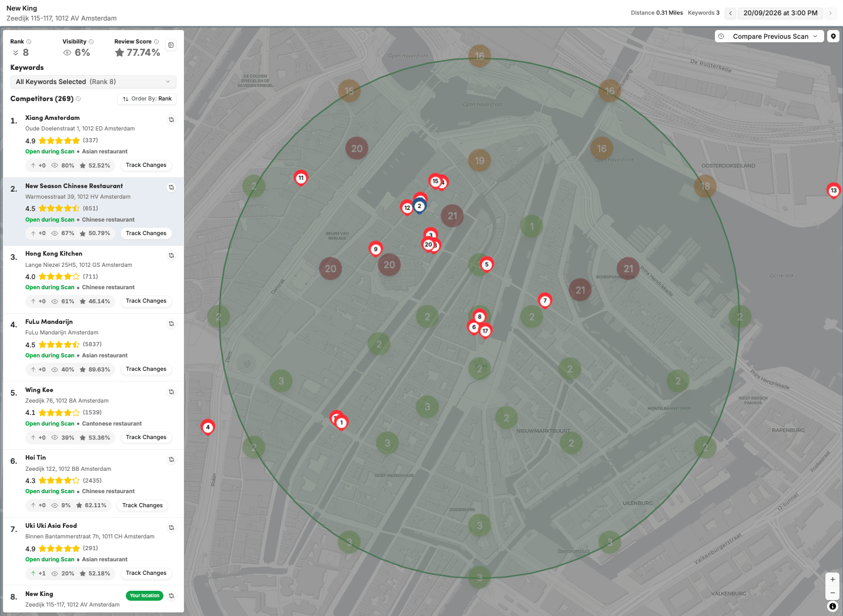Click competitor pin 5 on the map
Viewport: 843px width, 616px height.
point(486,265)
